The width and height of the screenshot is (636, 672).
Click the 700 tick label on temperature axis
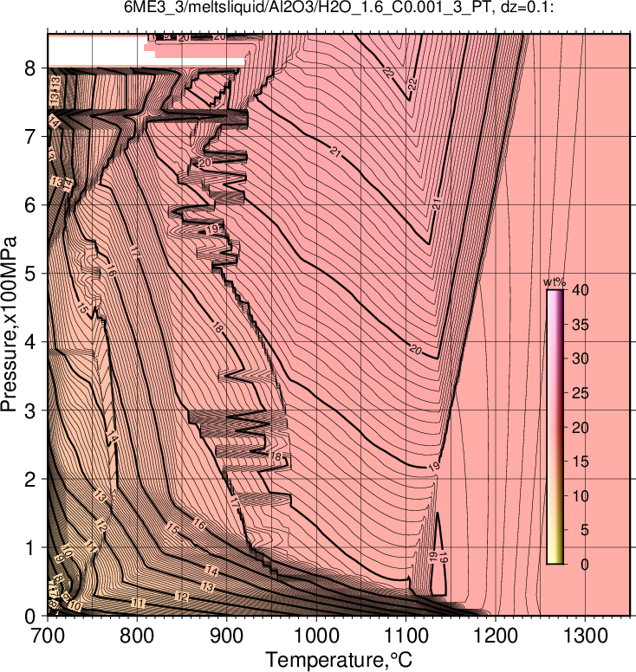click(x=48, y=636)
